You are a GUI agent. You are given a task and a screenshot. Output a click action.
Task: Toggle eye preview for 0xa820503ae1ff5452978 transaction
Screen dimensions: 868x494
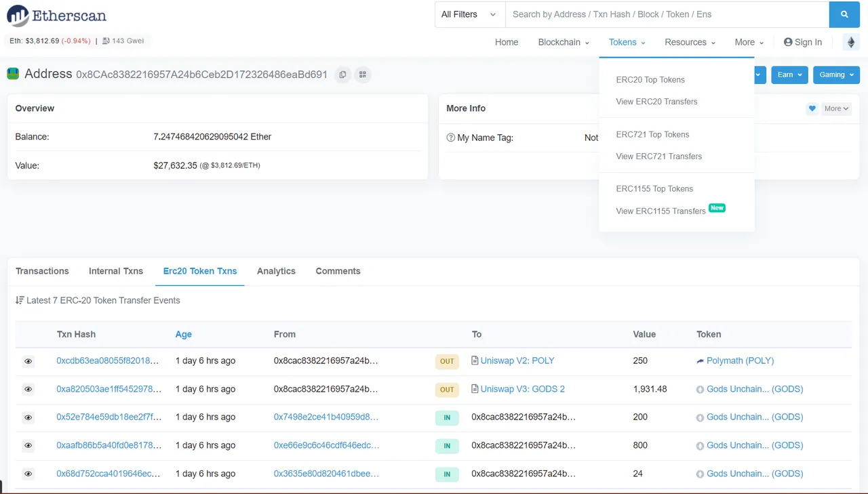point(28,390)
